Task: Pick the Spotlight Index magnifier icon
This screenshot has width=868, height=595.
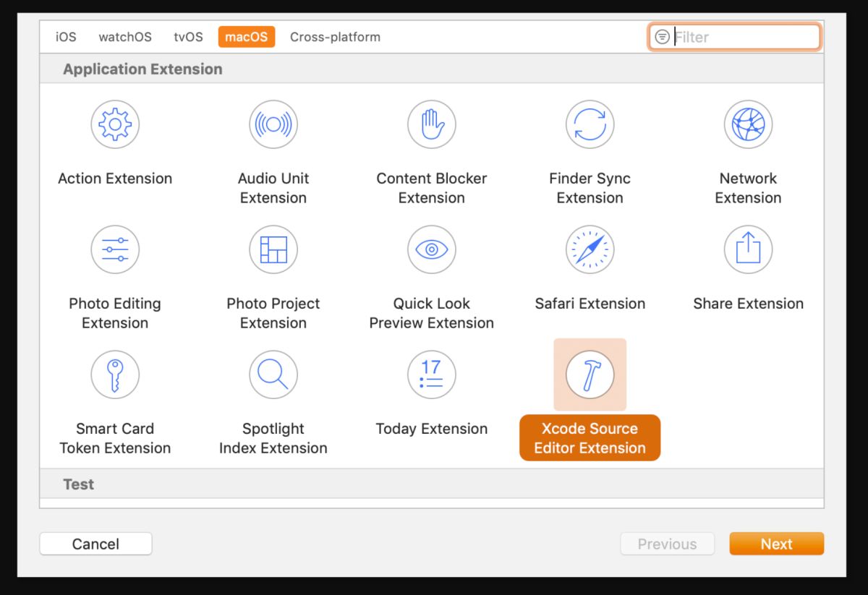Action: click(273, 374)
